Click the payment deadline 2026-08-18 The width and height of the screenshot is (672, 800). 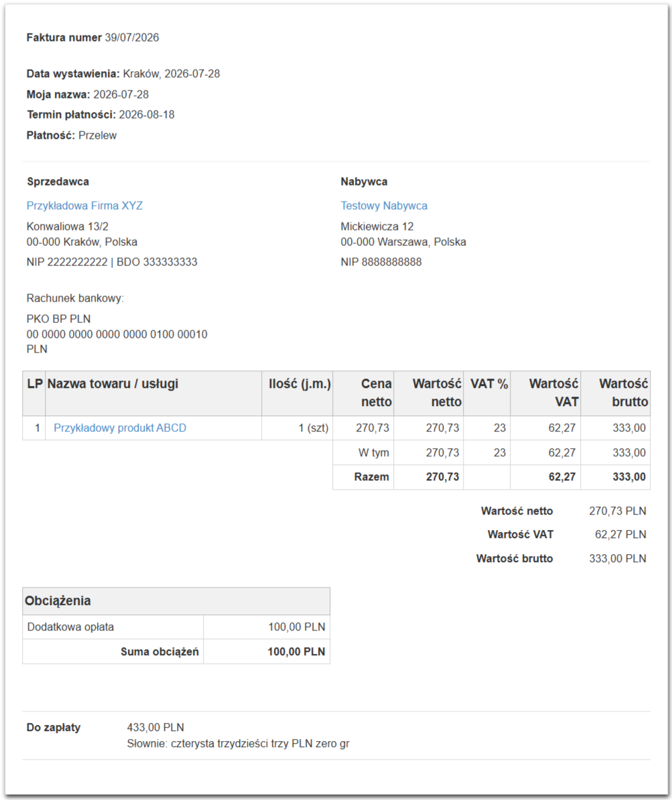click(x=147, y=115)
